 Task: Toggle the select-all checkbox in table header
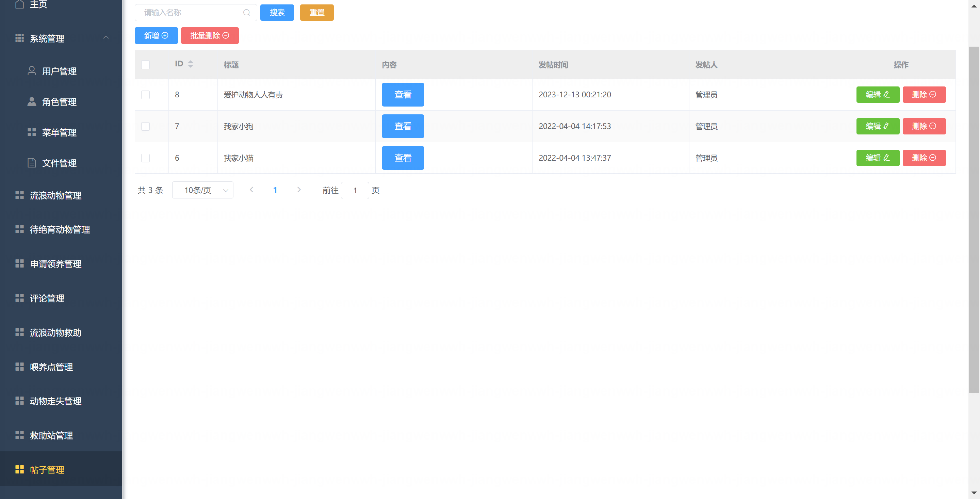[145, 65]
